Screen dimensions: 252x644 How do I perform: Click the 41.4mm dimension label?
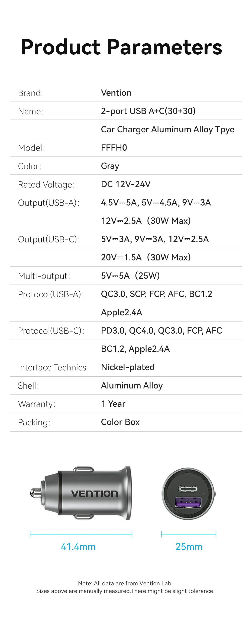click(78, 547)
